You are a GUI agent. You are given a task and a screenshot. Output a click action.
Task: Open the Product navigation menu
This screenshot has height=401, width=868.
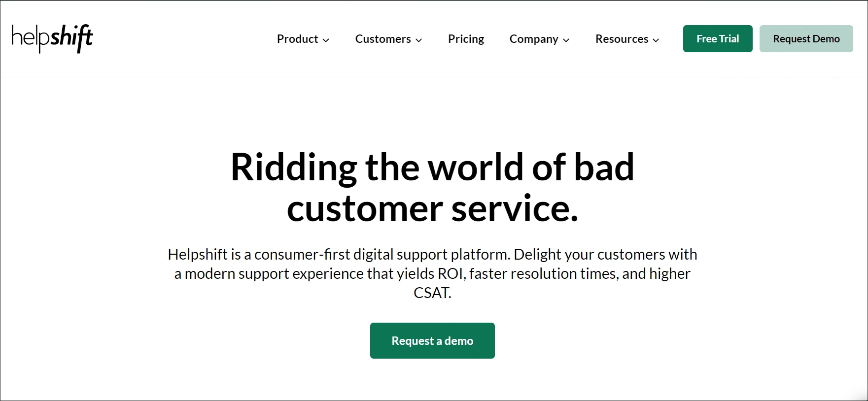point(298,39)
